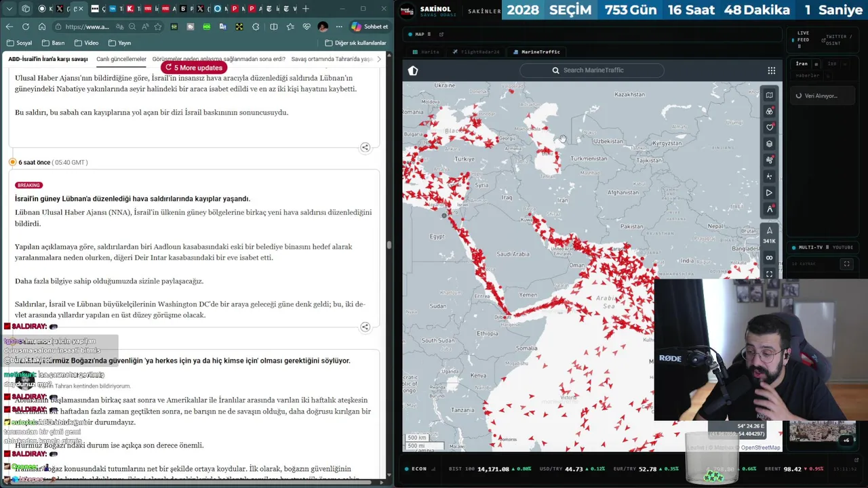
Task: Open the map filters tool with circles icon
Action: point(769,111)
